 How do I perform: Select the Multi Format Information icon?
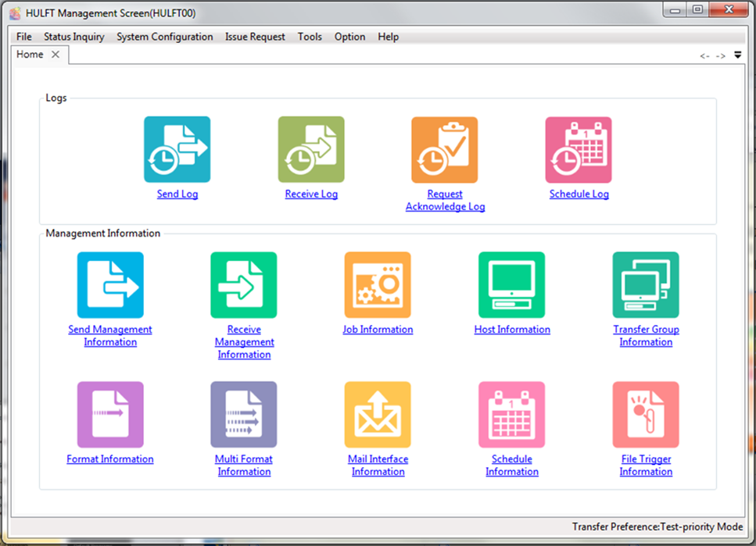(244, 414)
